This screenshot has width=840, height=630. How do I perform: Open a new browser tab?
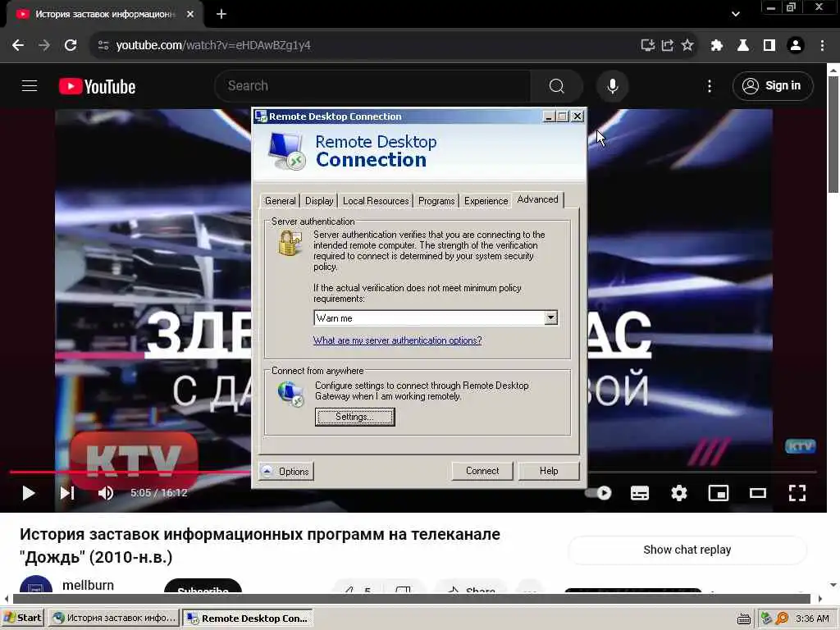221,15
